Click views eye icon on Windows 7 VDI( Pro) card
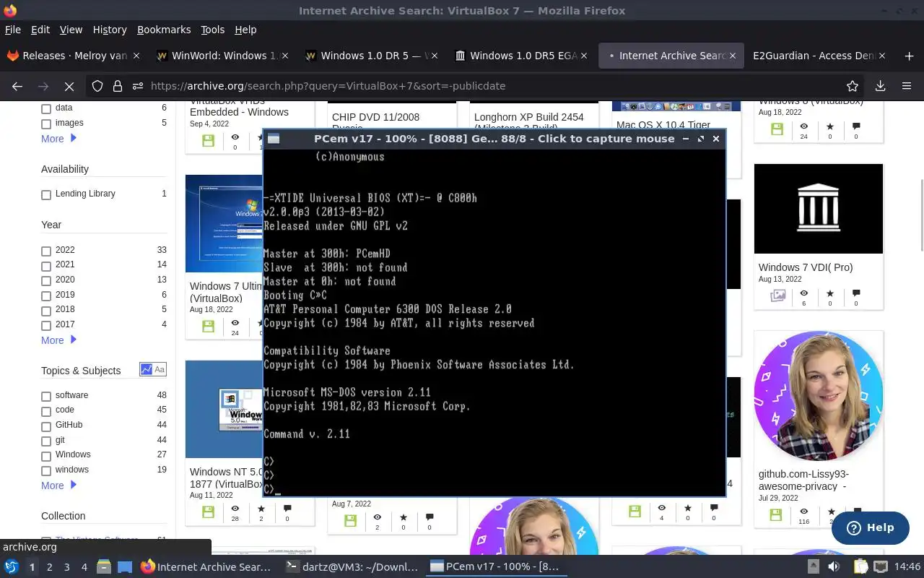The image size is (924, 578). pyautogui.click(x=803, y=294)
